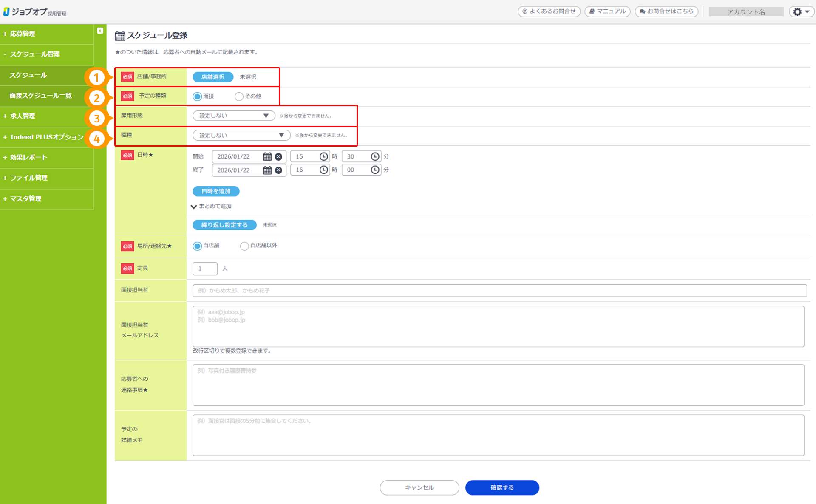Open 職種 dropdown
This screenshot has width=816, height=504.
(241, 135)
